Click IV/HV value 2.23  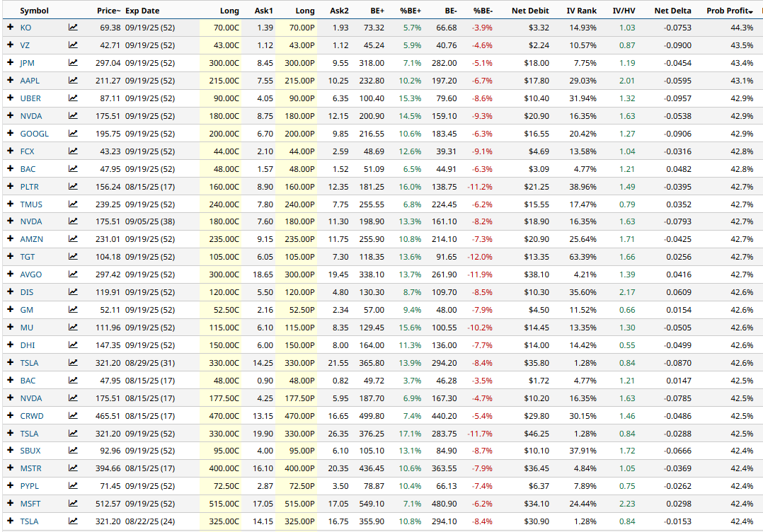[627, 504]
